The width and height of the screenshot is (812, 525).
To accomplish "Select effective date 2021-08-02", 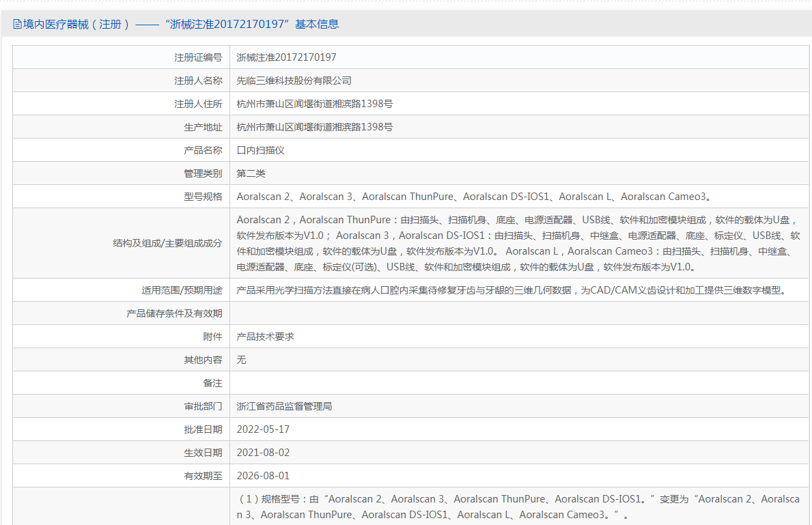I will [263, 453].
